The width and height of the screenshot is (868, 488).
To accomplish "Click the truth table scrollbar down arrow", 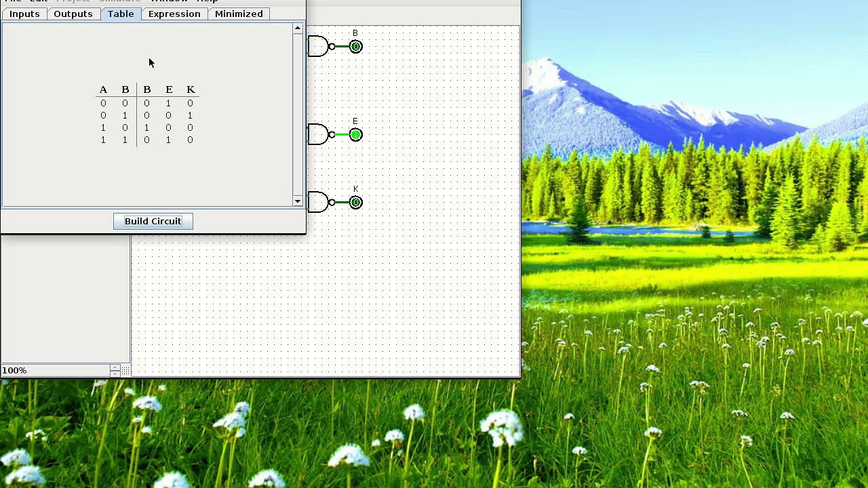I will [x=298, y=201].
